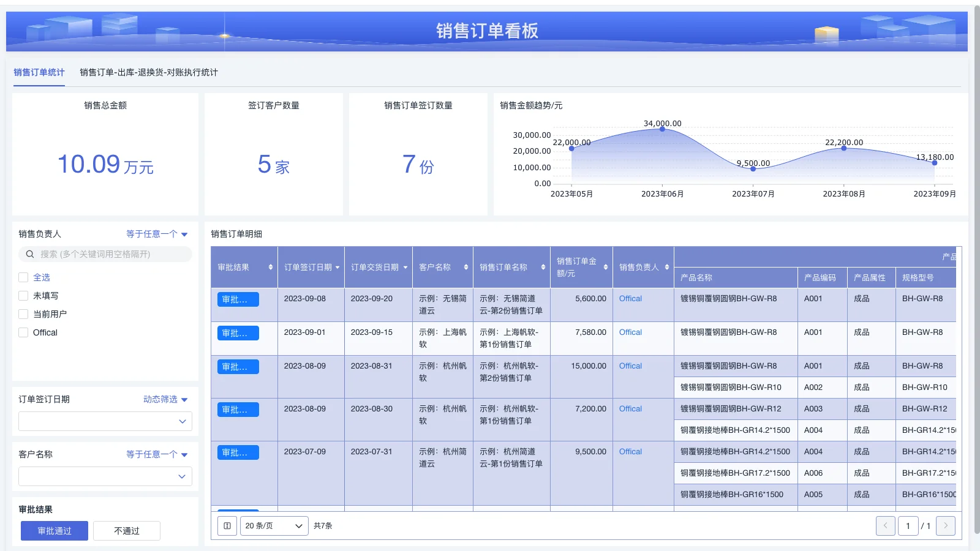
Task: Click 审批 tag in 2023-08-30 delivery row
Action: [238, 410]
